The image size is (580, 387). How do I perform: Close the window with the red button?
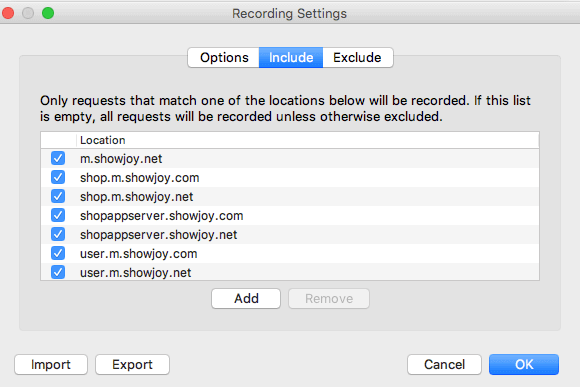click(x=8, y=13)
